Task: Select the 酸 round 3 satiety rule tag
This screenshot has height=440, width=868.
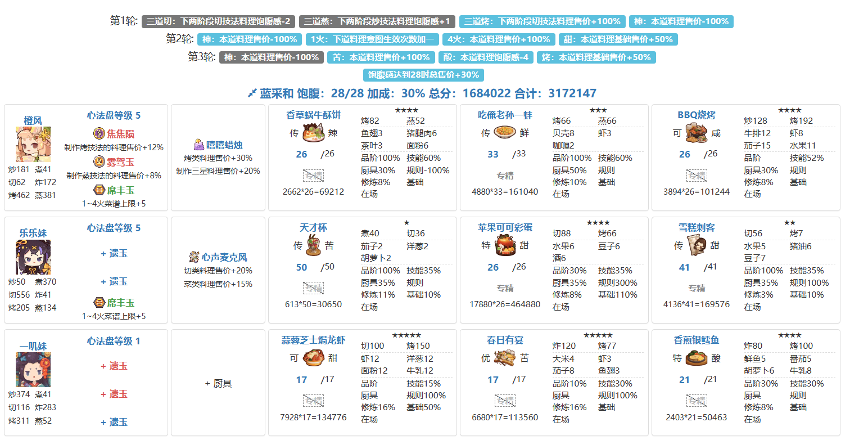Action: pos(486,57)
